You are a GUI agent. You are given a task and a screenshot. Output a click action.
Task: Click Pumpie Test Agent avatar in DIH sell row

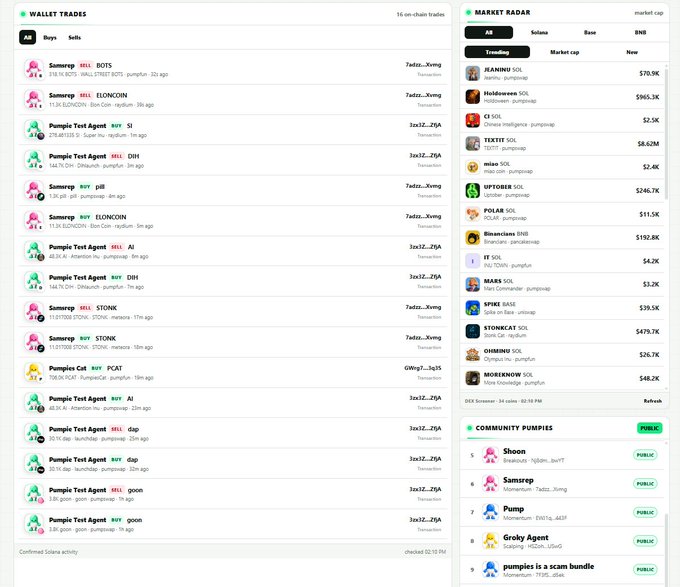pyautogui.click(x=34, y=160)
